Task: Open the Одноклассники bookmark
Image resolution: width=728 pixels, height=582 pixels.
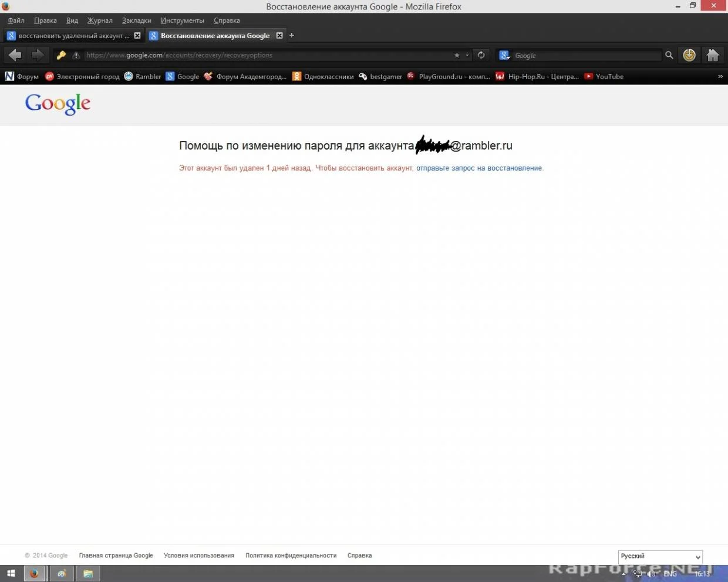Action: point(323,76)
